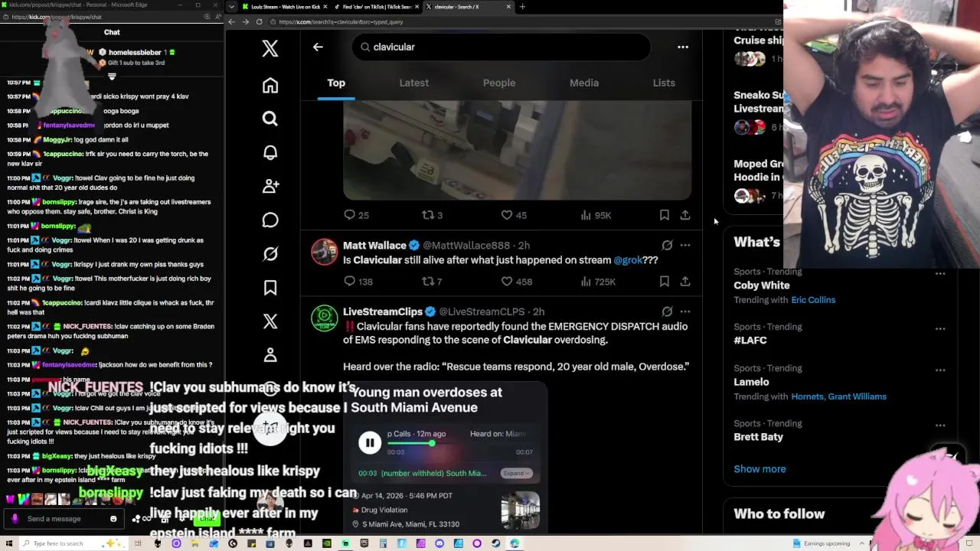Viewport: 980px width, 551px height.
Task: Open Premium X icon in sidebar
Action: pos(269,321)
